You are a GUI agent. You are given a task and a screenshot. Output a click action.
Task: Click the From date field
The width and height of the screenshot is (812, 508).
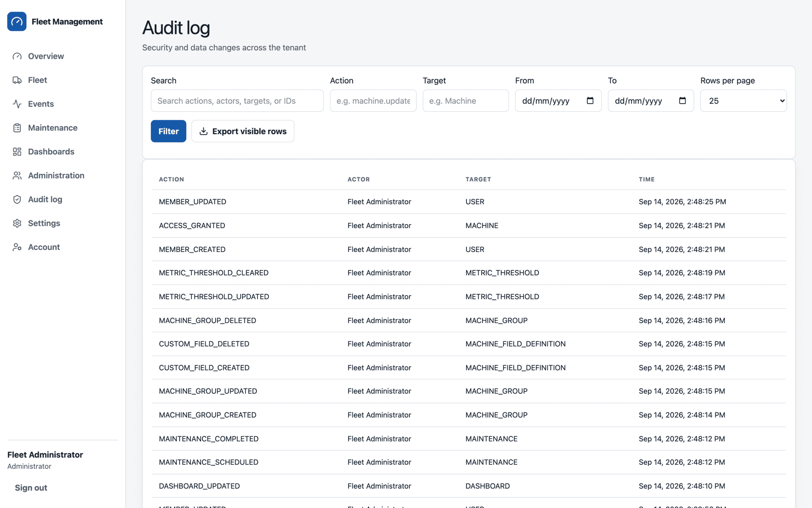click(x=558, y=101)
